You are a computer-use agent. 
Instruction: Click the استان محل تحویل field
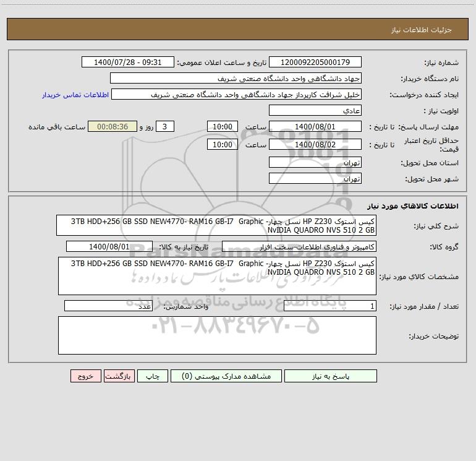click(315, 162)
